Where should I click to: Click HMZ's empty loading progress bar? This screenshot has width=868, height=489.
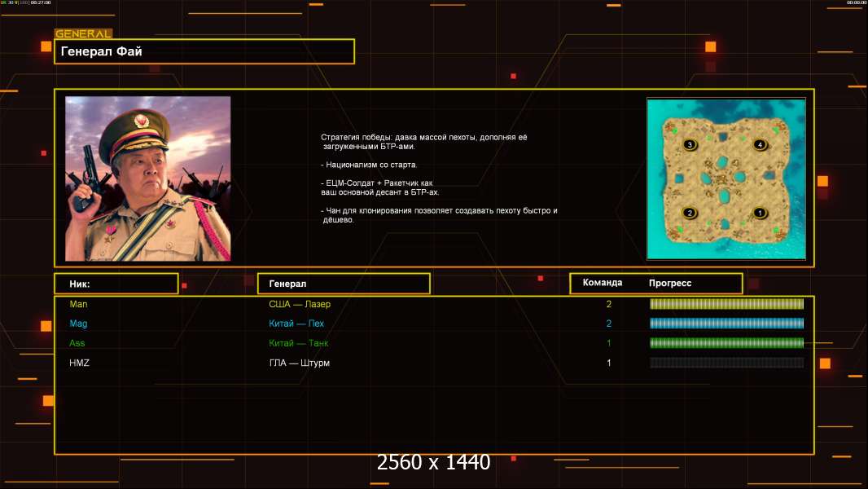pyautogui.click(x=726, y=363)
